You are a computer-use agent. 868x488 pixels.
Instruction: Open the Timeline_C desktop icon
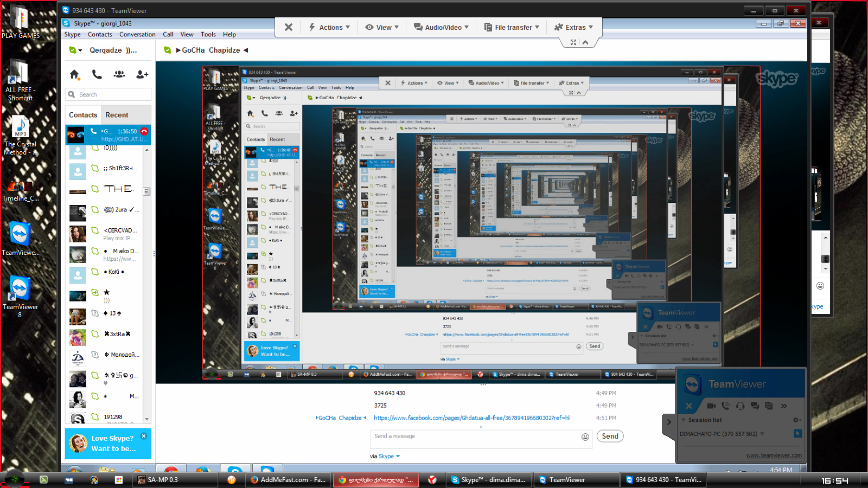tap(20, 191)
